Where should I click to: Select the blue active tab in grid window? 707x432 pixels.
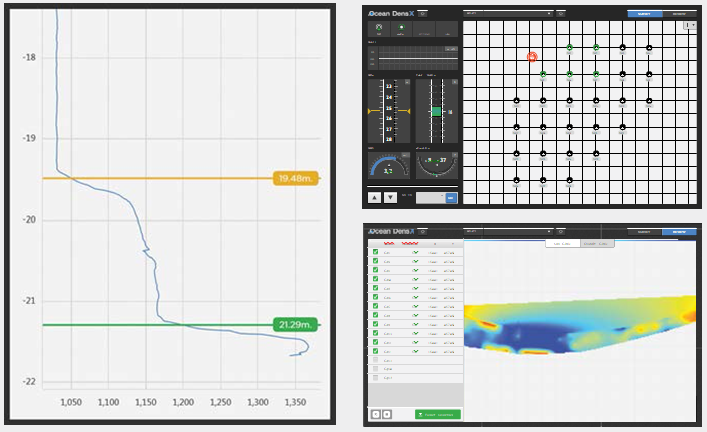pos(645,14)
